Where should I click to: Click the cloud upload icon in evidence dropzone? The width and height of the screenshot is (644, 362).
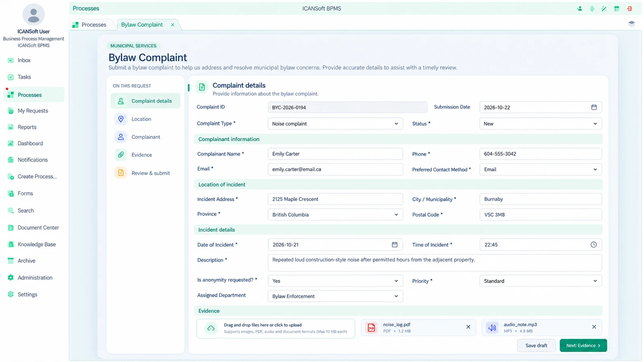coord(211,328)
